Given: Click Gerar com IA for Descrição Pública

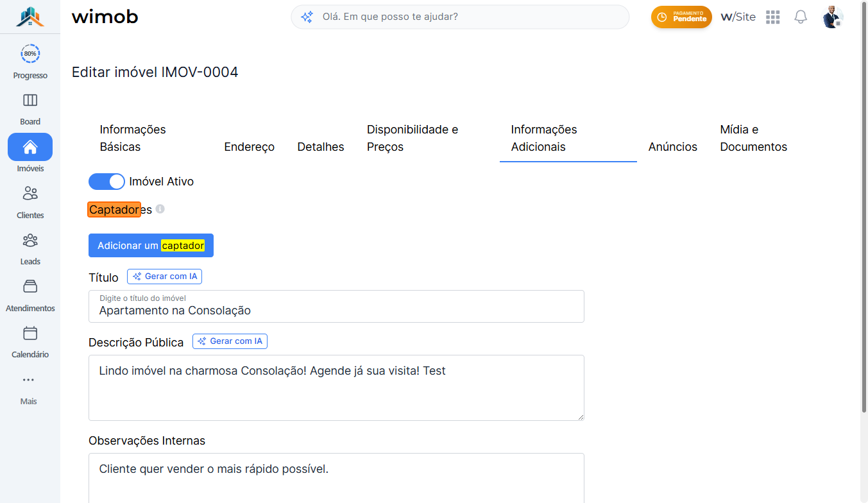Looking at the screenshot, I should pos(230,341).
